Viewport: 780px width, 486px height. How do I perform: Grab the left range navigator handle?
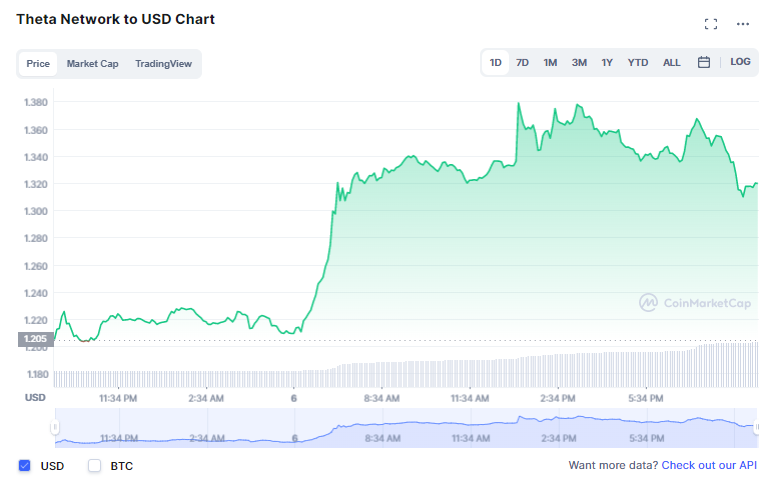tap(55, 427)
